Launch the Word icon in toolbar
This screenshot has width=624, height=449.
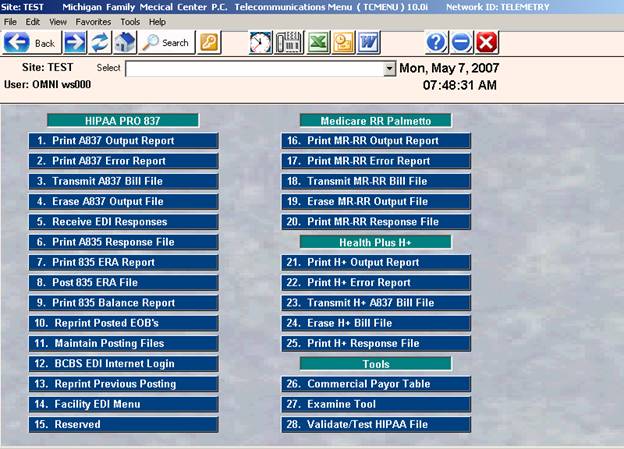tap(368, 43)
